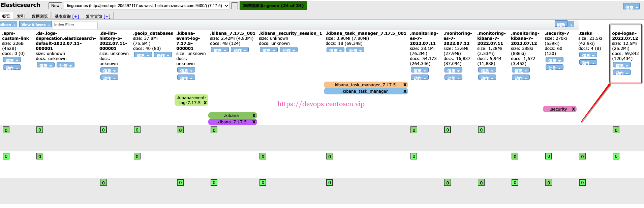Select top-row shard 0 under ops-logan-2022.07.12

(x=616, y=130)
